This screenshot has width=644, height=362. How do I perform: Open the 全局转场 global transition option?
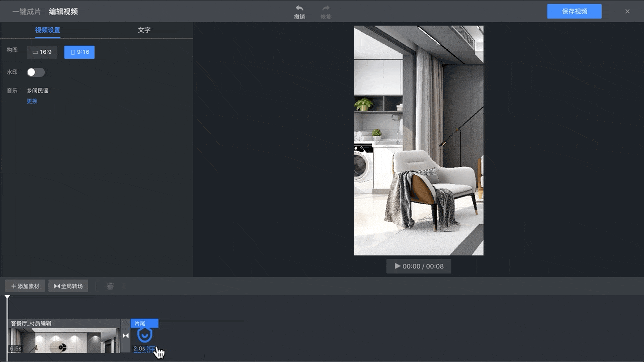pyautogui.click(x=68, y=286)
